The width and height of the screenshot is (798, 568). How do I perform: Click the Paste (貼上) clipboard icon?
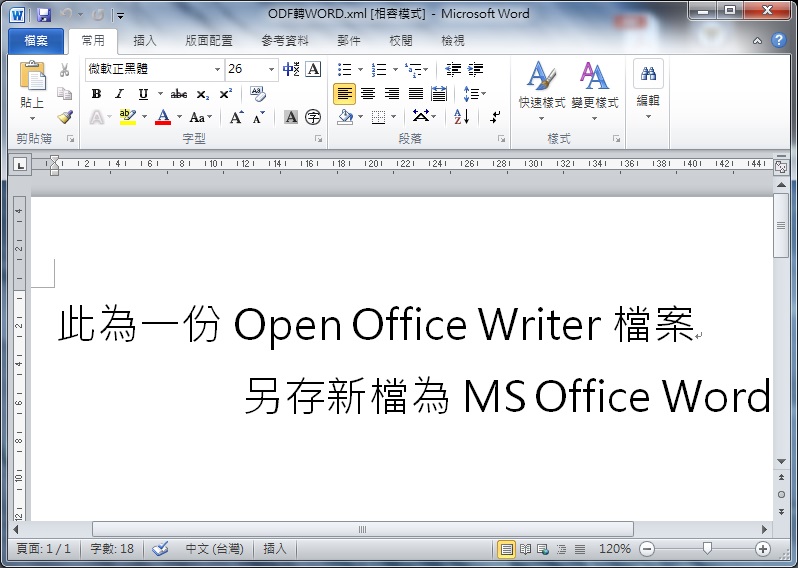point(32,77)
